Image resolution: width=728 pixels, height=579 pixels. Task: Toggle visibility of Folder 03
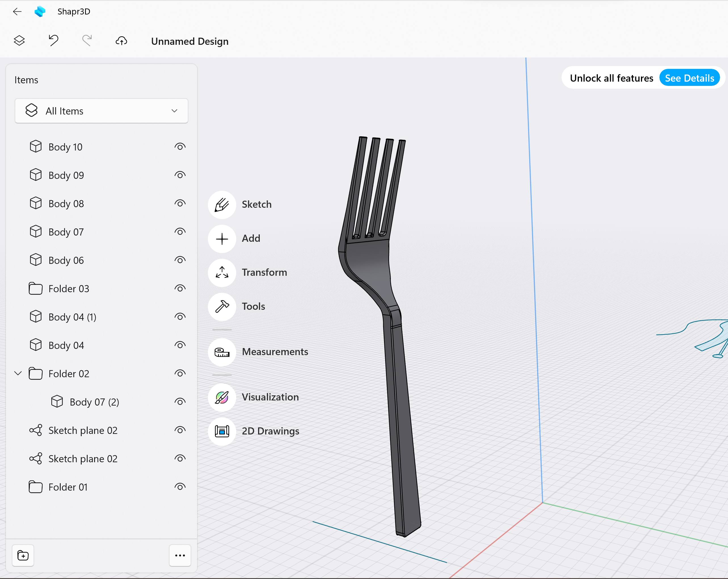click(180, 289)
